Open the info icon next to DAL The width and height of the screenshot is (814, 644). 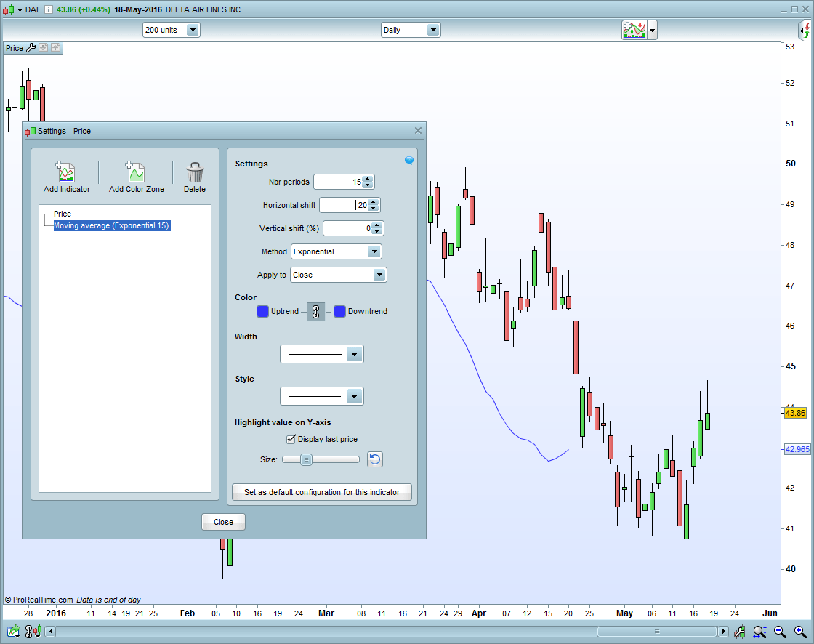coord(48,9)
